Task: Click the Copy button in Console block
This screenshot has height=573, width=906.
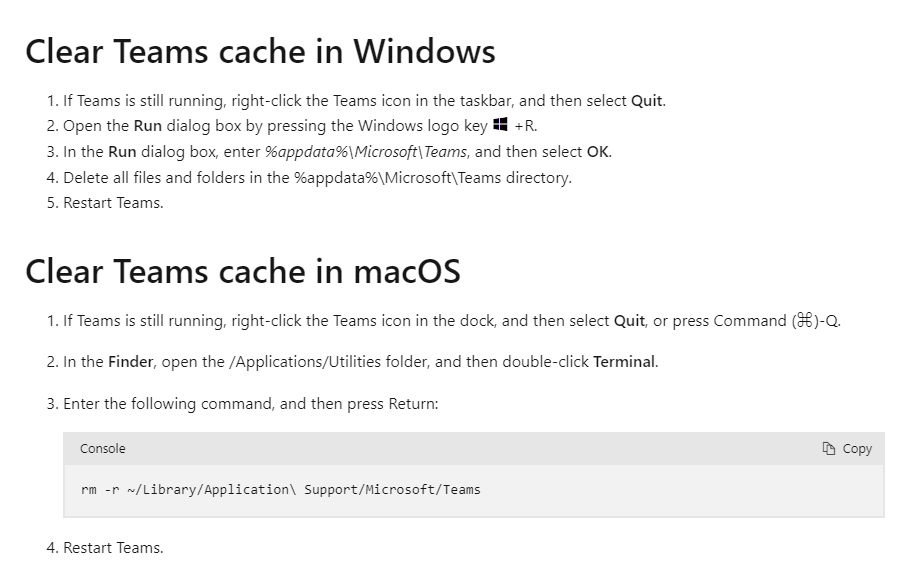Action: click(846, 449)
